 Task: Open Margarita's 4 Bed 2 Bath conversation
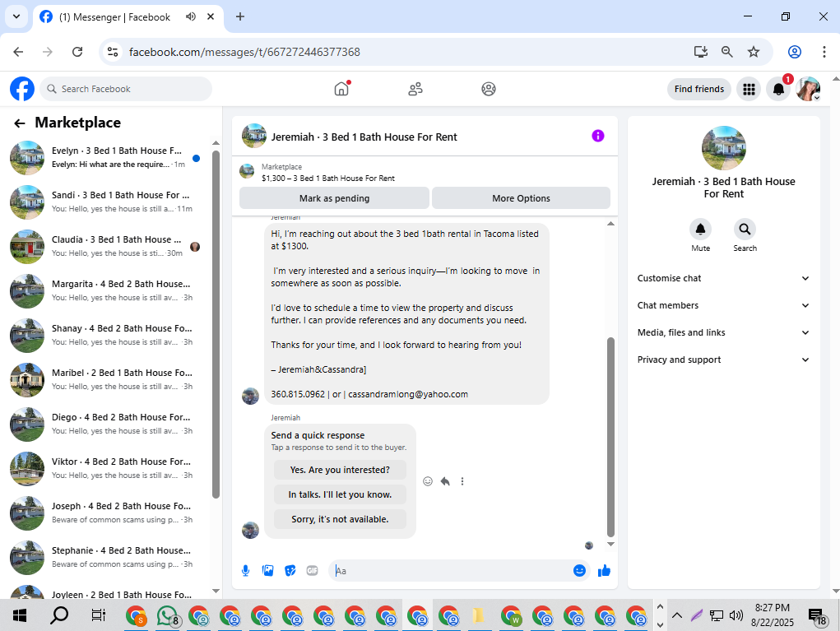coord(107,291)
